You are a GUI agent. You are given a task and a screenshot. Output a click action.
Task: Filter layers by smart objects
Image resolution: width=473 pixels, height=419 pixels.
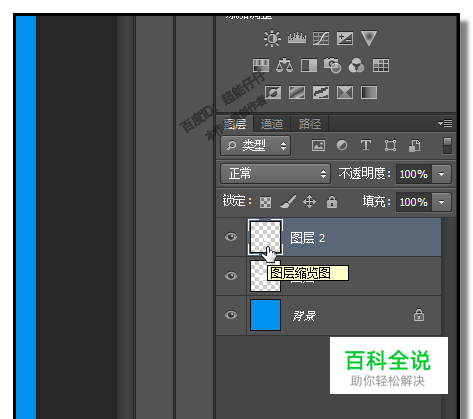pos(414,145)
